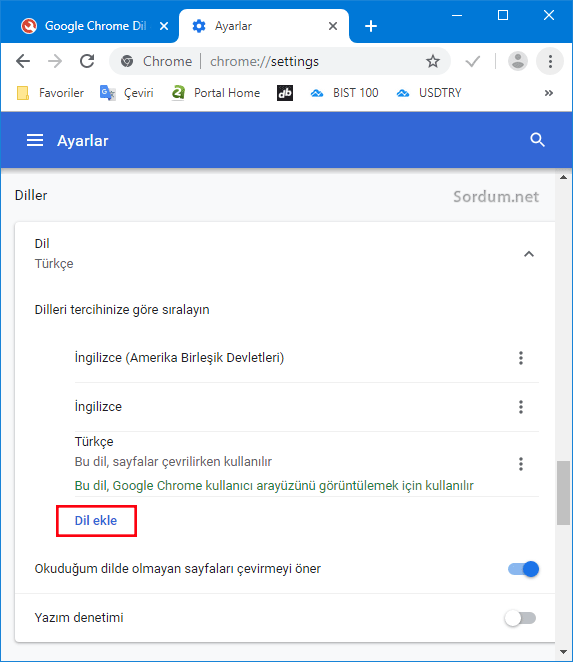
Task: Minimize the Chrome window
Action: click(457, 15)
